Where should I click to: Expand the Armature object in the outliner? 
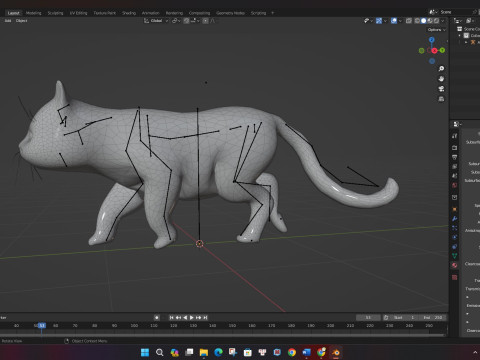coord(466,42)
